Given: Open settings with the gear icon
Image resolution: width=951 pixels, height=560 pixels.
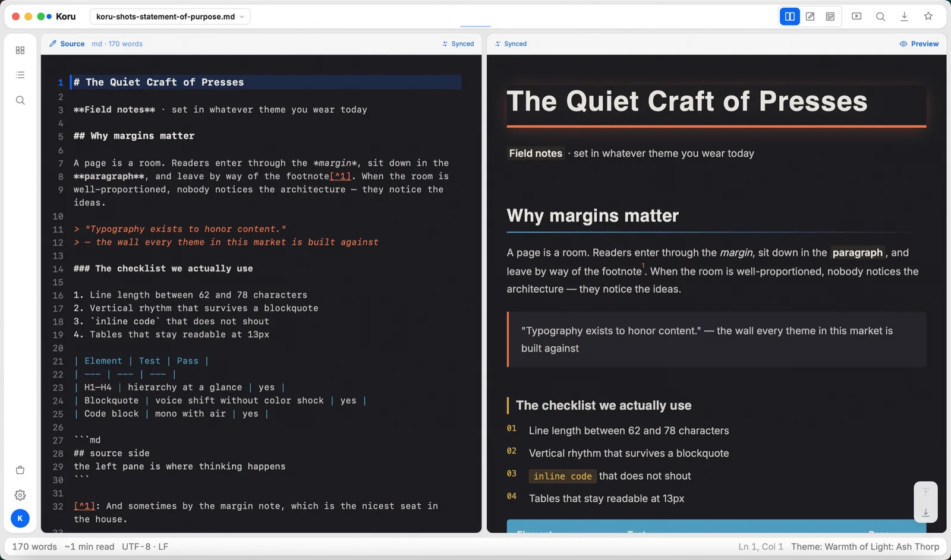Looking at the screenshot, I should click(x=20, y=495).
